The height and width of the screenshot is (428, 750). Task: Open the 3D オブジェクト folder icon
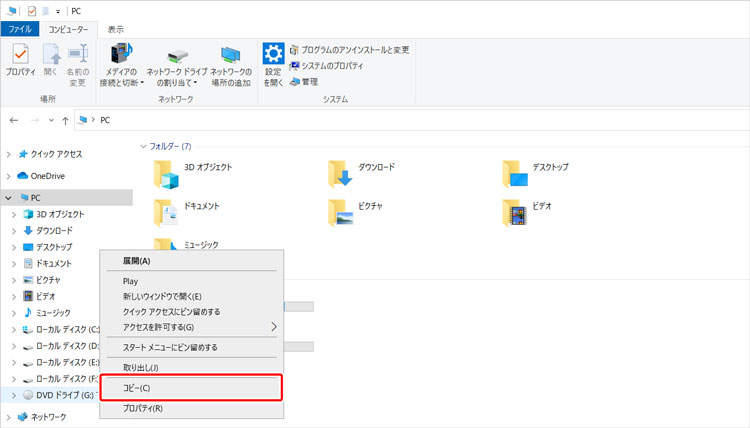[x=166, y=175]
